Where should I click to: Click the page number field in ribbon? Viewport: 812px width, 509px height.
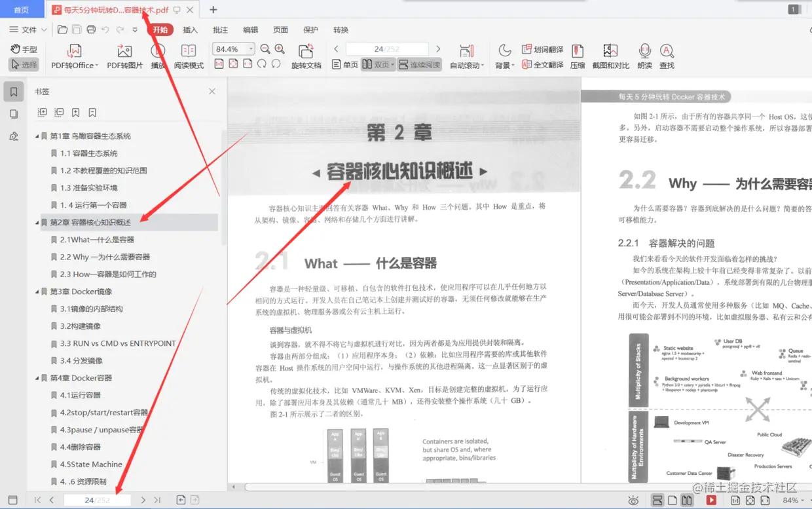(x=387, y=49)
